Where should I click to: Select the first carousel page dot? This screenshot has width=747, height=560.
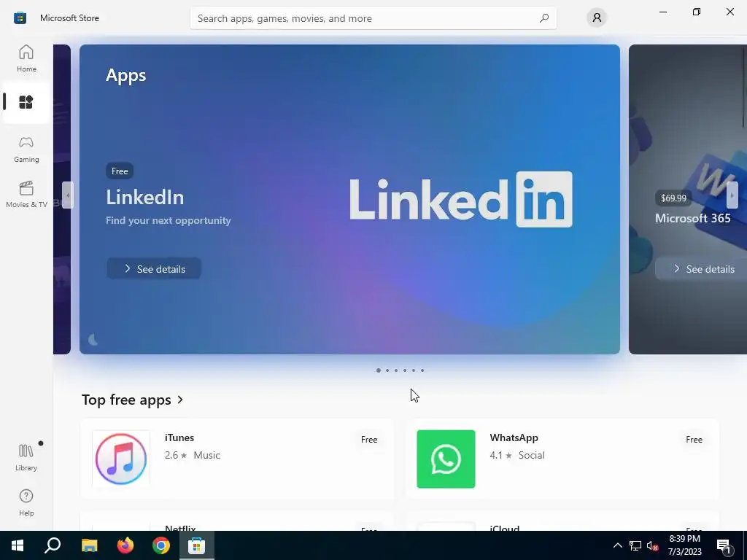(379, 370)
